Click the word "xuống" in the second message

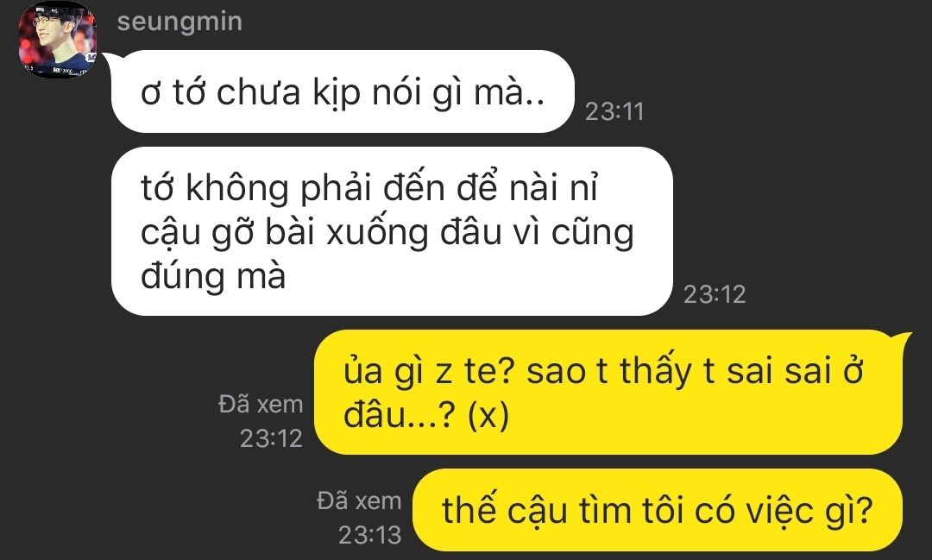coord(377,232)
